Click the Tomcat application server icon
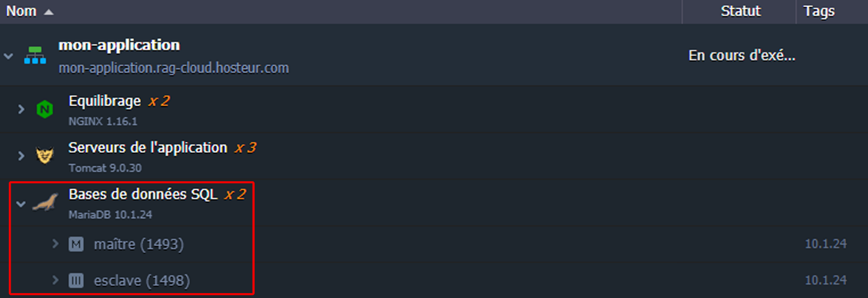 point(45,156)
